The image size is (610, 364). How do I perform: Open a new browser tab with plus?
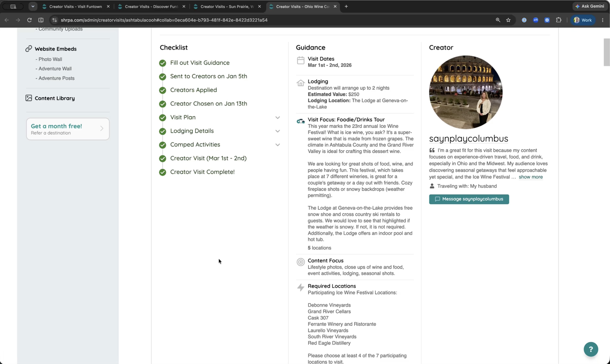coord(346,6)
